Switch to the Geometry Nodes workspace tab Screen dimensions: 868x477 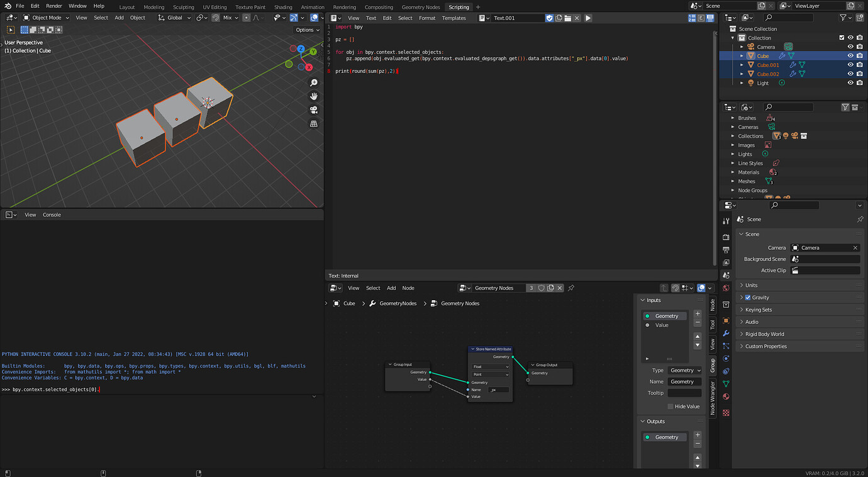pos(421,7)
